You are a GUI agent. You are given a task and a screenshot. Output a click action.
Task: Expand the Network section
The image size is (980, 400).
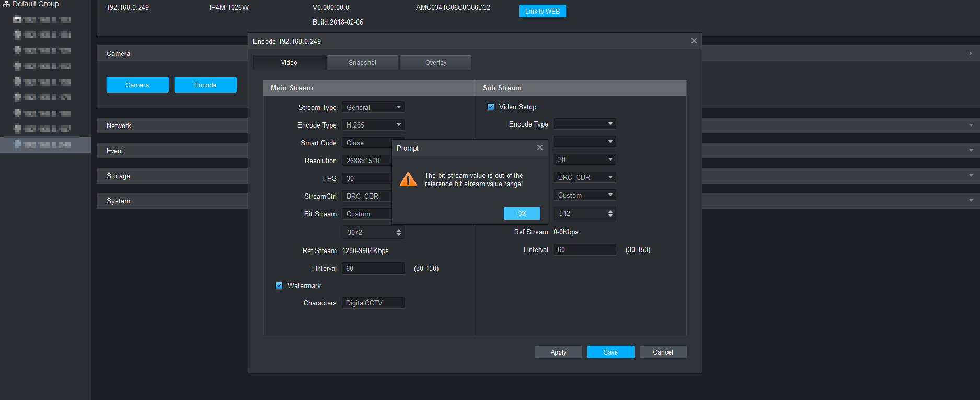(172, 125)
